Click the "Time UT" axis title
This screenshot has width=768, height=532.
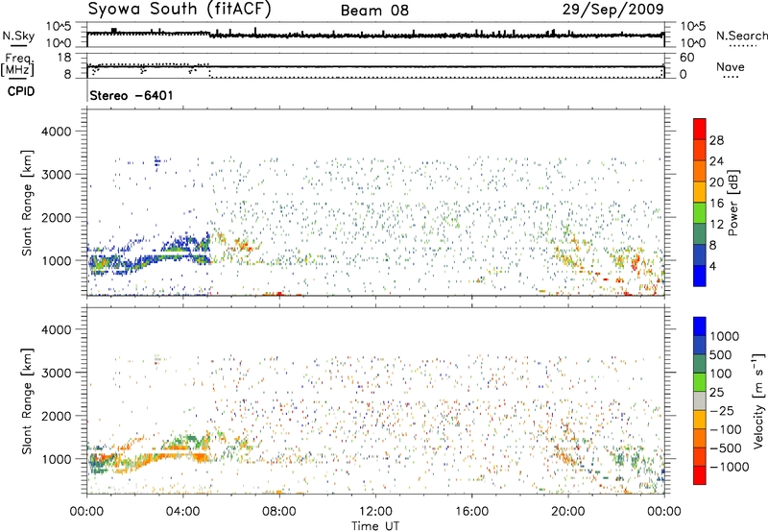(375, 526)
